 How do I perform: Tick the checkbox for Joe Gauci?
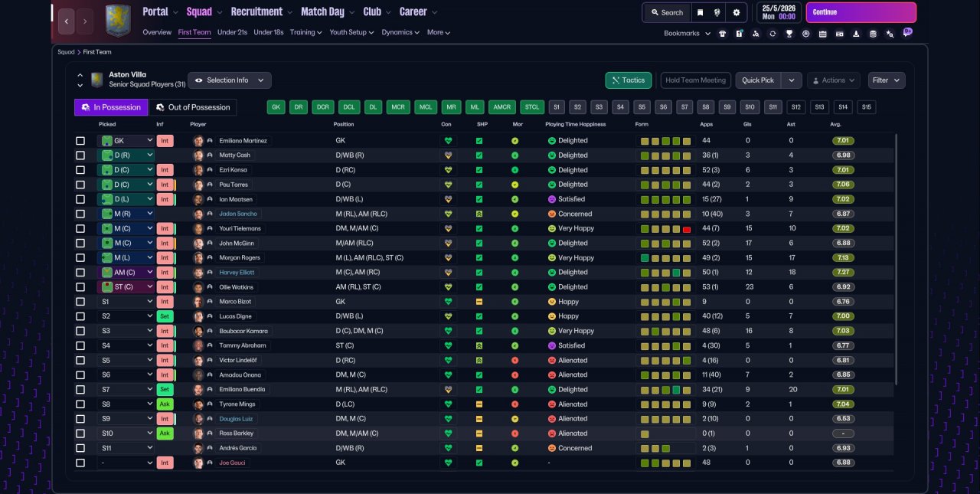[80, 463]
